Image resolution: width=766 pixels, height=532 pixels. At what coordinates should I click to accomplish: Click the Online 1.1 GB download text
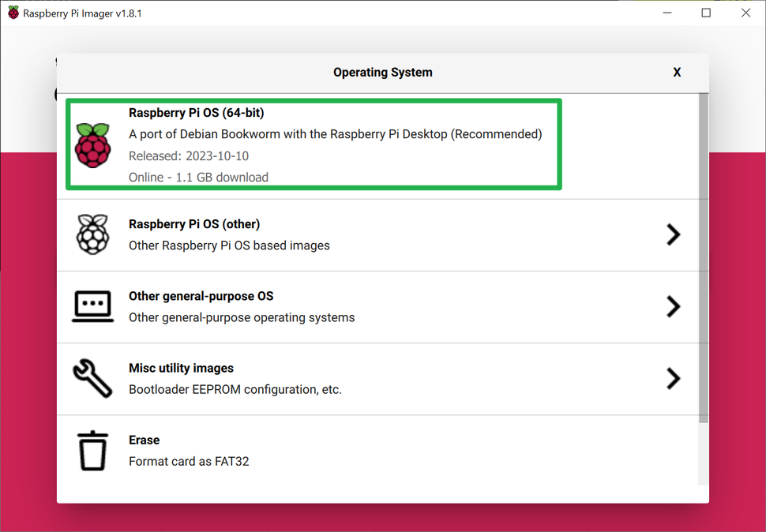[x=199, y=177]
